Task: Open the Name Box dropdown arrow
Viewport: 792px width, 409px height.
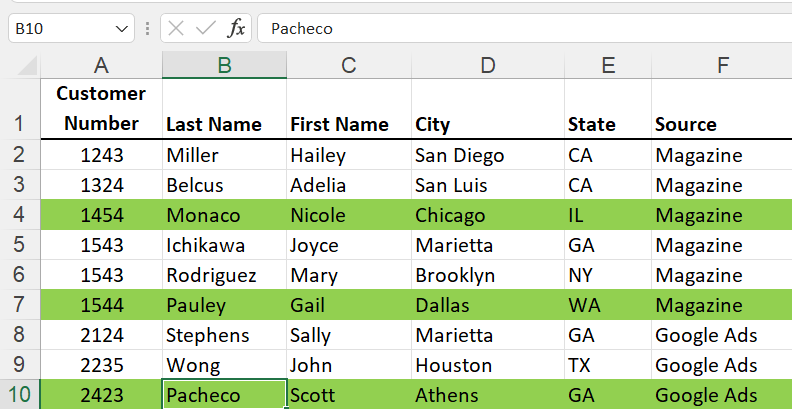Action: click(x=122, y=29)
